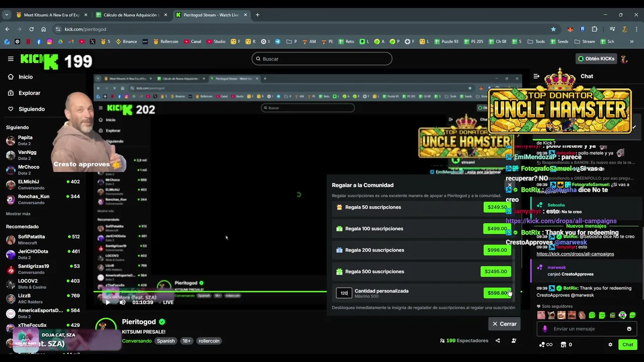Close the Regalar a la Comunidad dialog X
Image resolution: width=644 pixels, height=362 pixels.
click(510, 185)
